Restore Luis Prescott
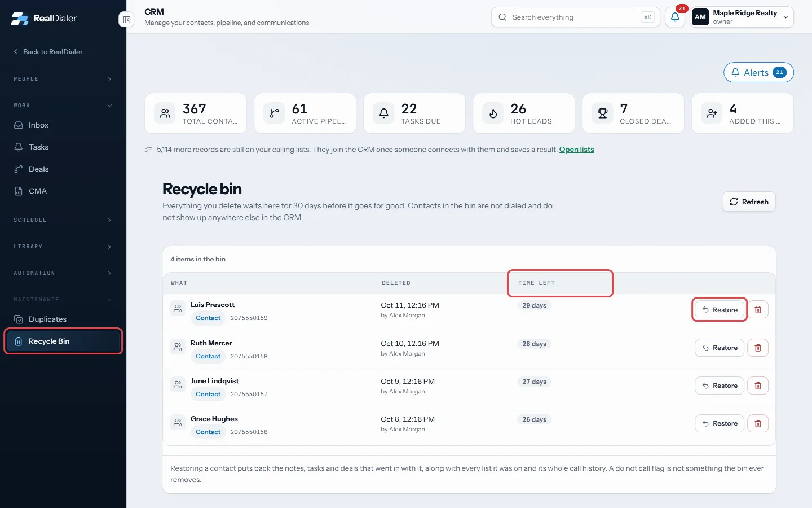The height and width of the screenshot is (508, 812). (x=720, y=310)
